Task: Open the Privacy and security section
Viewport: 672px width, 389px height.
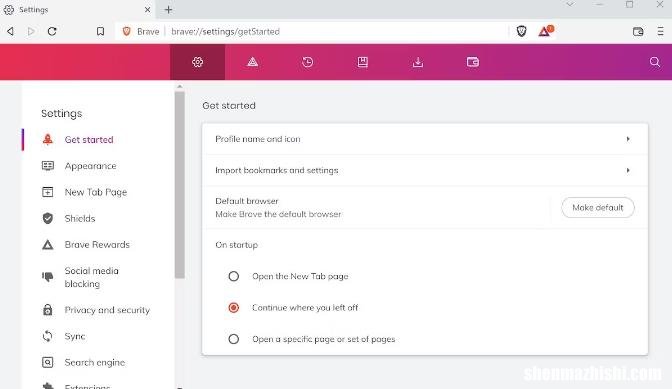Action: pyautogui.click(x=107, y=310)
